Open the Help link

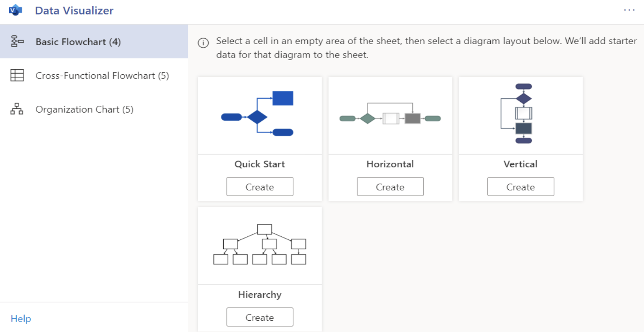tap(21, 319)
